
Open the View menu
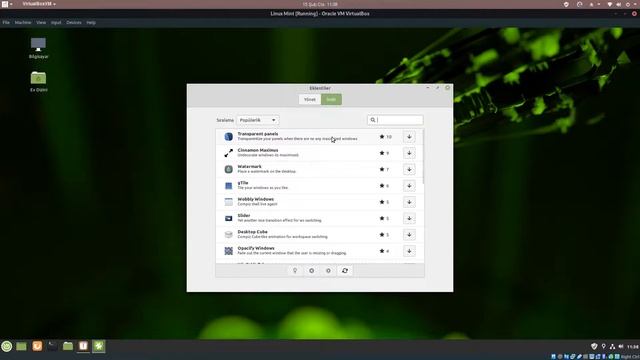[41, 22]
